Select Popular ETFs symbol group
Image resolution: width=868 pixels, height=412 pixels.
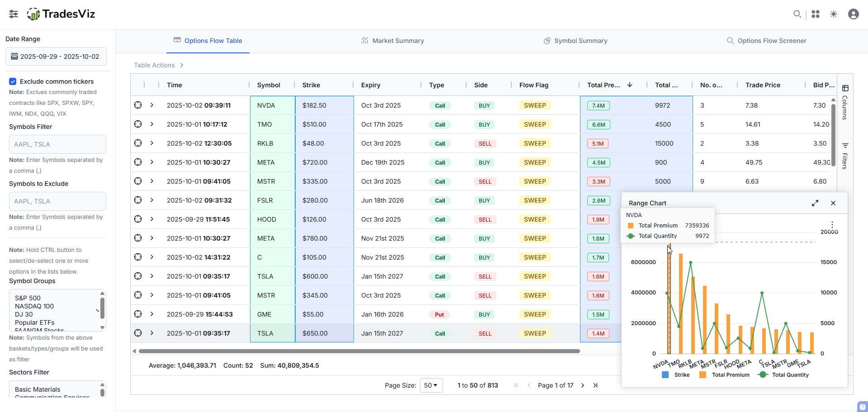point(35,322)
